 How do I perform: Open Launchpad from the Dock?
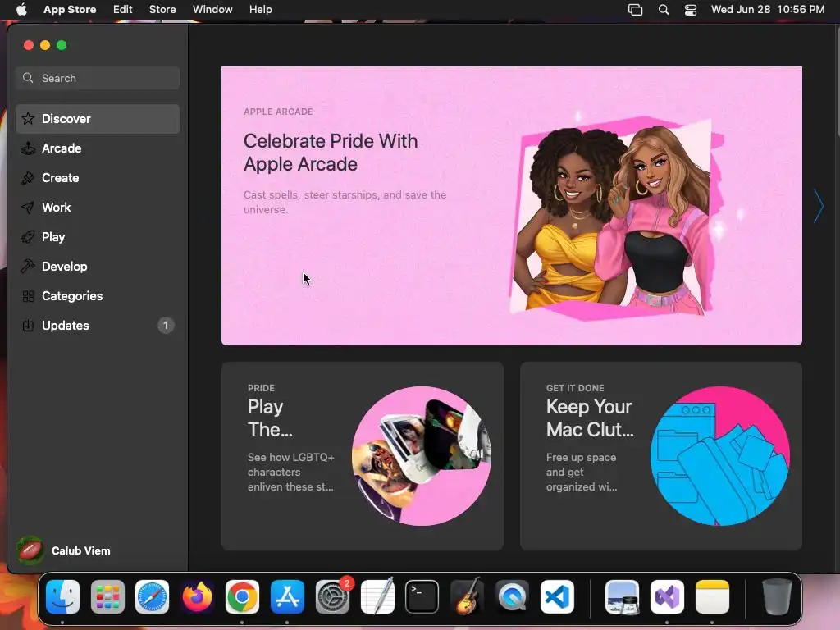tap(107, 596)
